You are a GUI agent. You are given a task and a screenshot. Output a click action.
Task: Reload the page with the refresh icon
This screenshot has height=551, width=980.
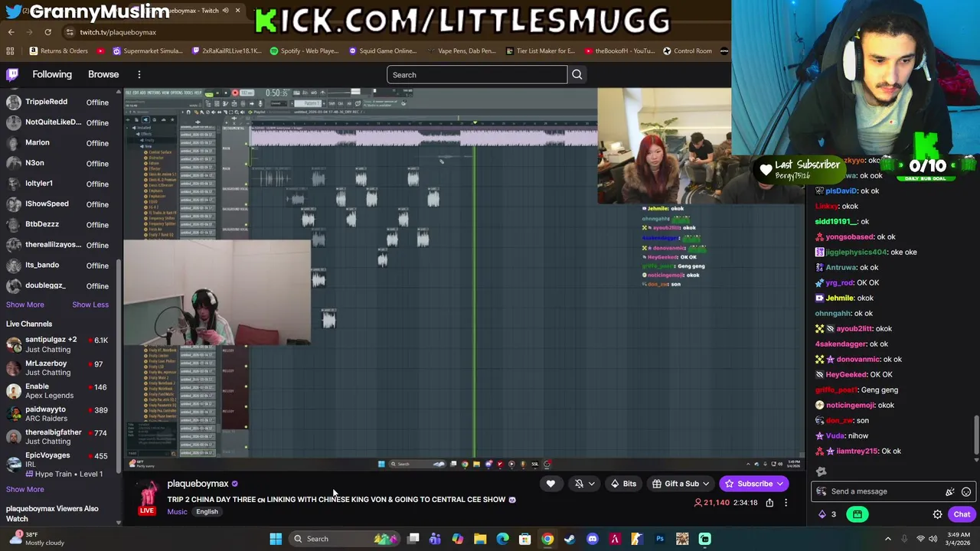click(47, 32)
